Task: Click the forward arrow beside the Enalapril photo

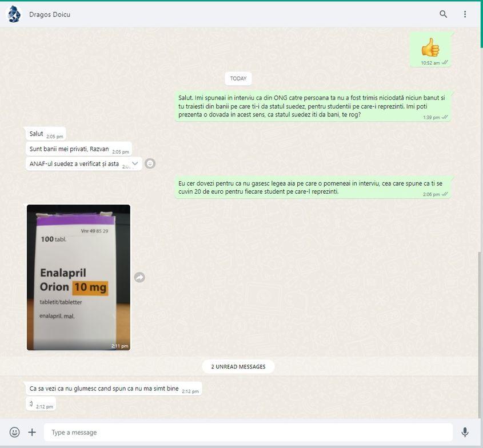Action: tap(139, 277)
